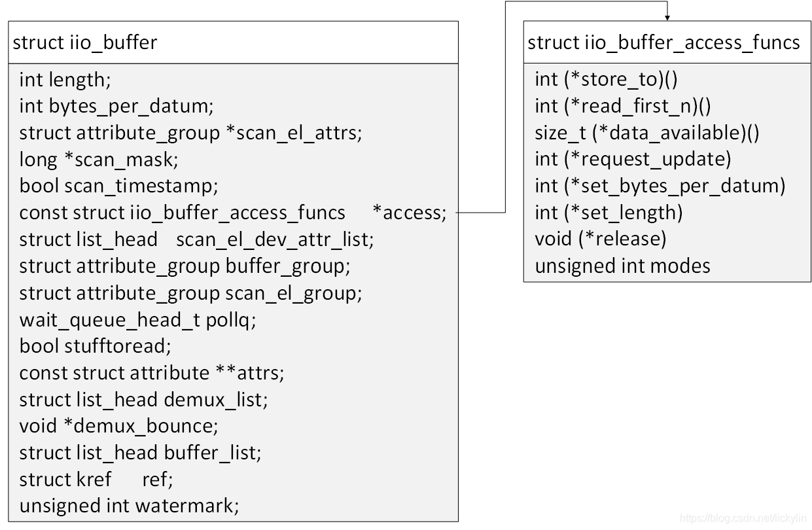Viewport: 812px width, 530px height.
Task: Click the 'wait_queue_head_t pollq;' field
Action: (137, 319)
